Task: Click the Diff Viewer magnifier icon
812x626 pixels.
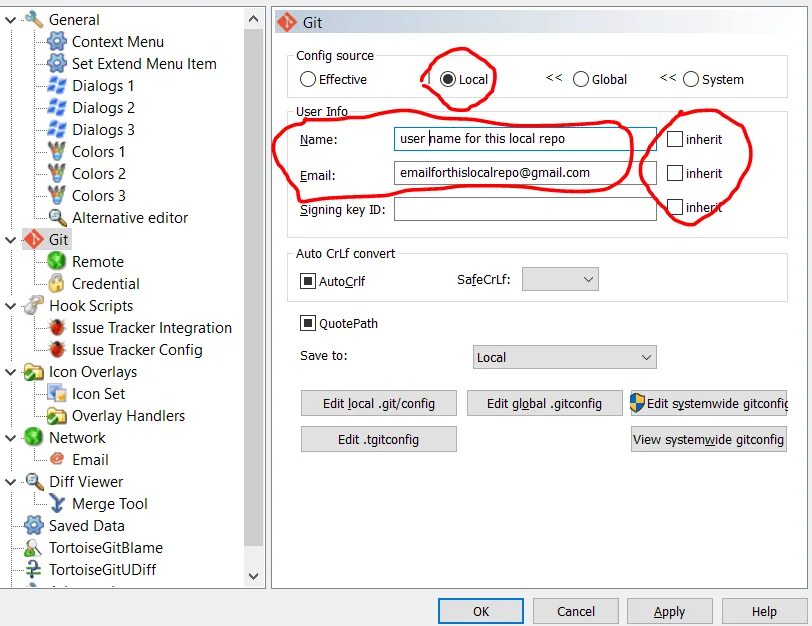Action: pos(34,482)
